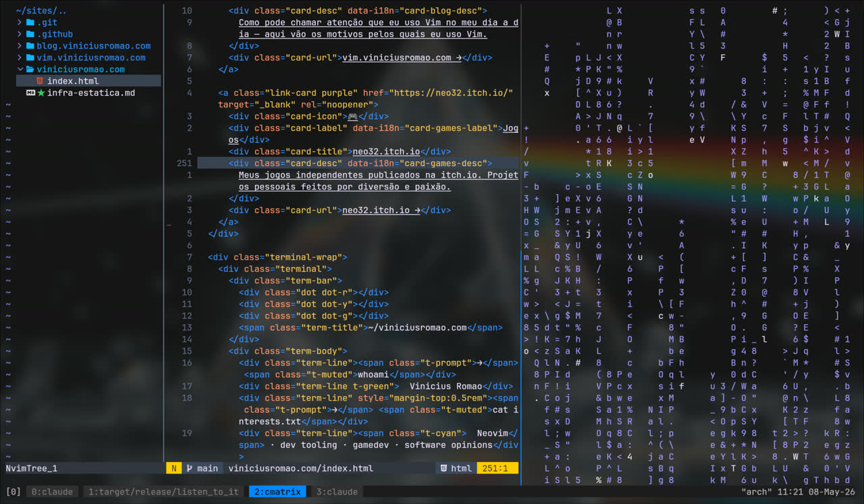Click the data-i18n="card-games-label" attribute
864x504 pixels.
pyautogui.click(x=425, y=128)
